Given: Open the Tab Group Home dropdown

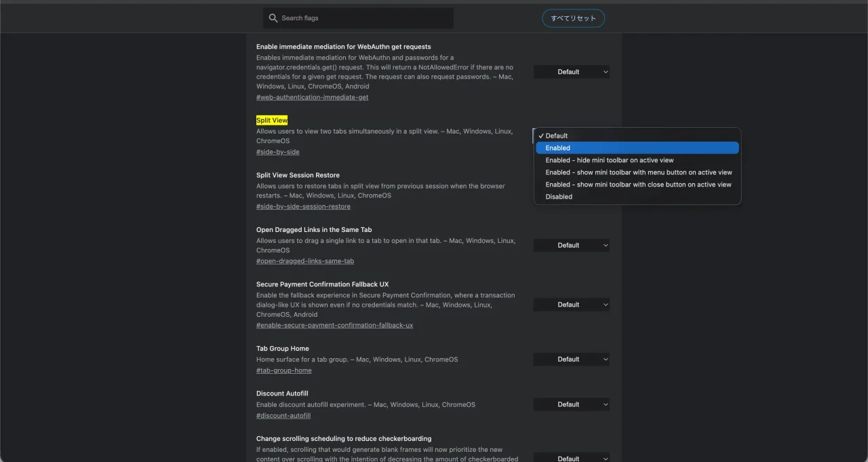Looking at the screenshot, I should tap(571, 360).
